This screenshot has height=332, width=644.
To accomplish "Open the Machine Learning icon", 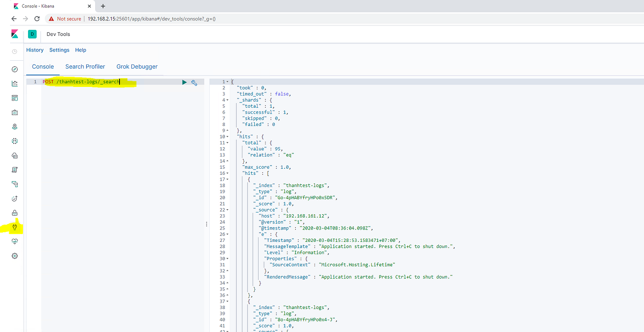I will click(x=14, y=141).
